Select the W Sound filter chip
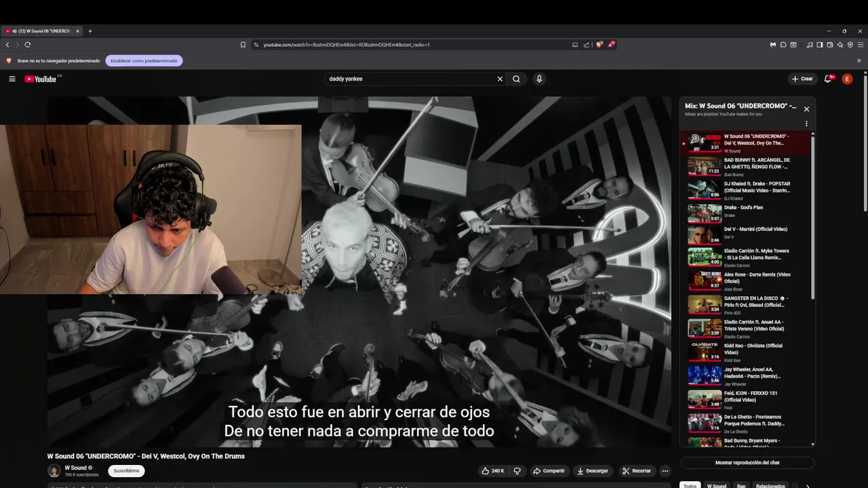The image size is (868, 488). tap(717, 485)
